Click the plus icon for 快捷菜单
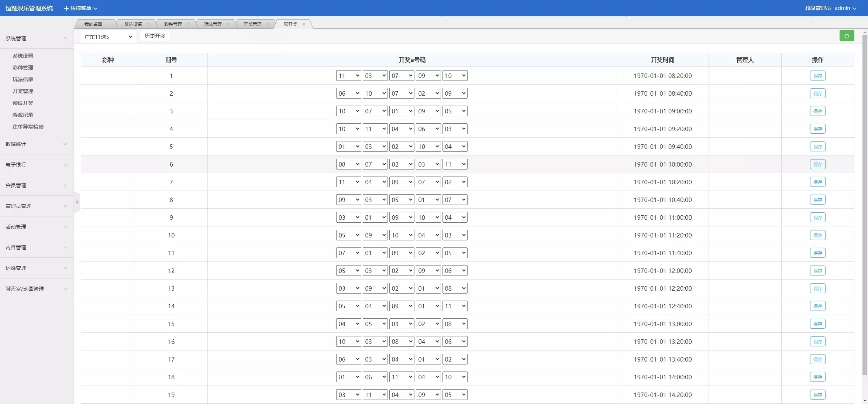The height and width of the screenshot is (404, 868). pos(66,8)
